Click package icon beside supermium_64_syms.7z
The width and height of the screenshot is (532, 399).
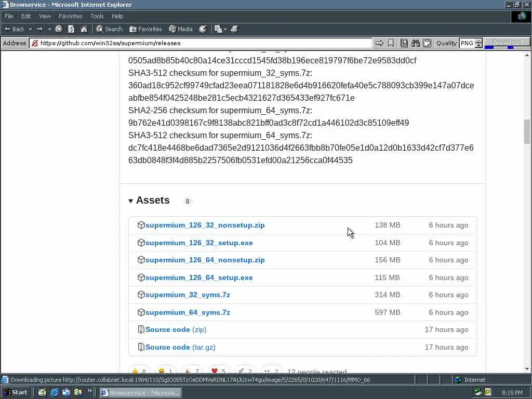(x=141, y=312)
